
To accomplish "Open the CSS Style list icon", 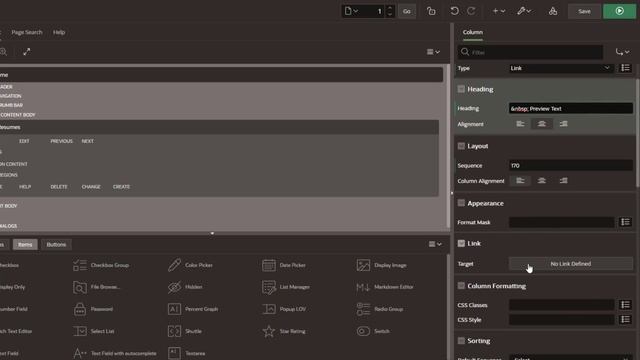I will [x=625, y=320].
